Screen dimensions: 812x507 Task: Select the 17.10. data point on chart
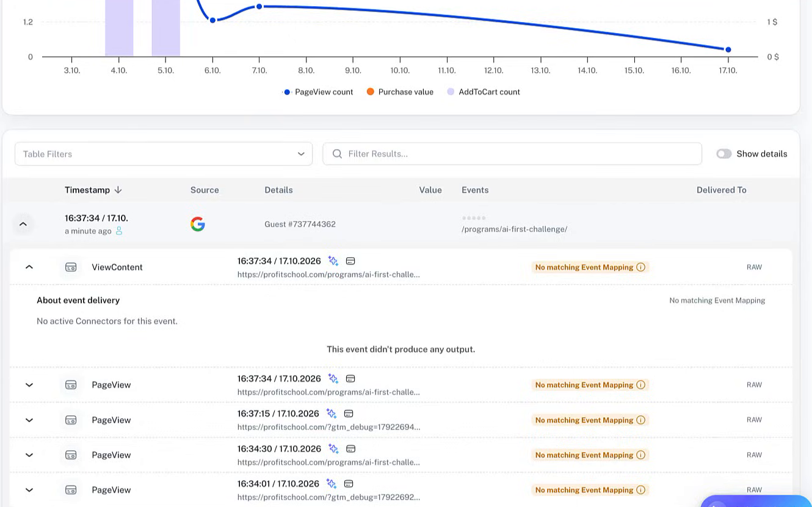pyautogui.click(x=728, y=49)
